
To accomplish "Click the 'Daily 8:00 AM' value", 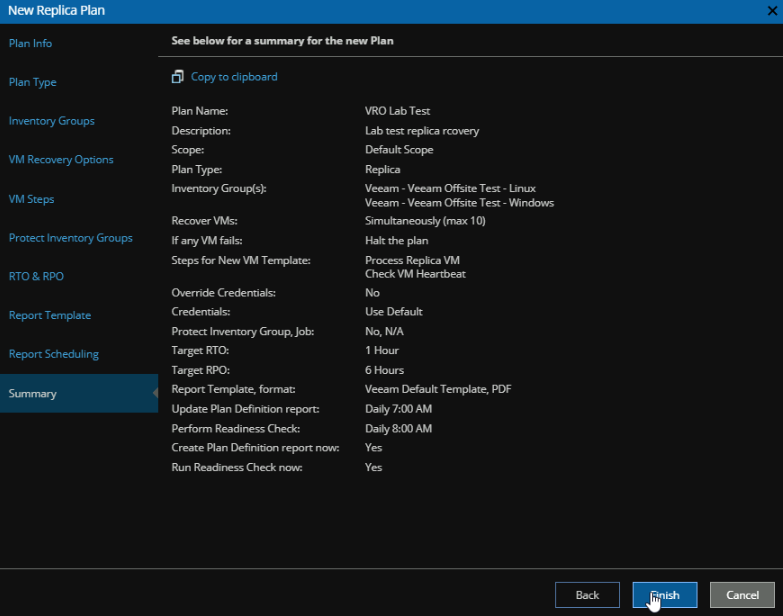I will click(398, 429).
